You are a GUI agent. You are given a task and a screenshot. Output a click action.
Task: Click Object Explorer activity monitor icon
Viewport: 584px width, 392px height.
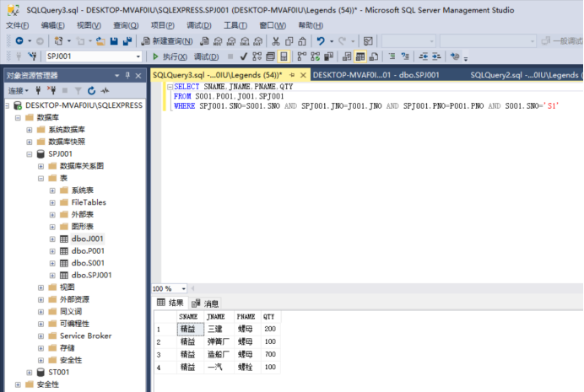click(105, 90)
